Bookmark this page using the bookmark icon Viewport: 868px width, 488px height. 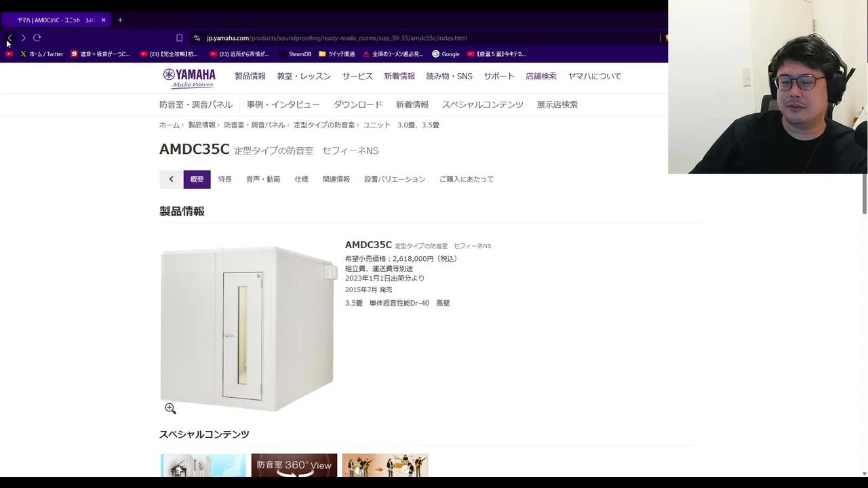[179, 38]
